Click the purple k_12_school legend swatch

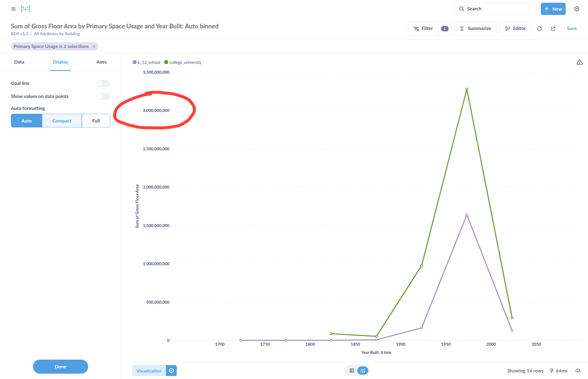coord(134,62)
